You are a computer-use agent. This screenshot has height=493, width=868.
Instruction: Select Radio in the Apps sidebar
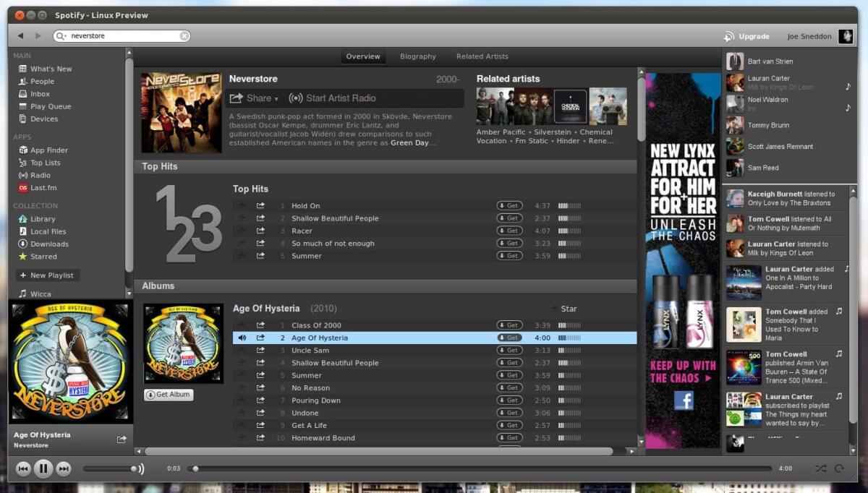(x=41, y=175)
